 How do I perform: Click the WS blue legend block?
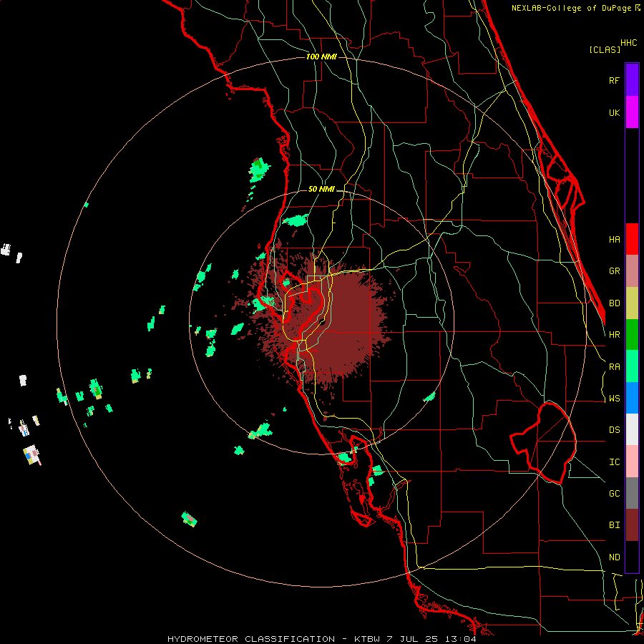pos(632,398)
